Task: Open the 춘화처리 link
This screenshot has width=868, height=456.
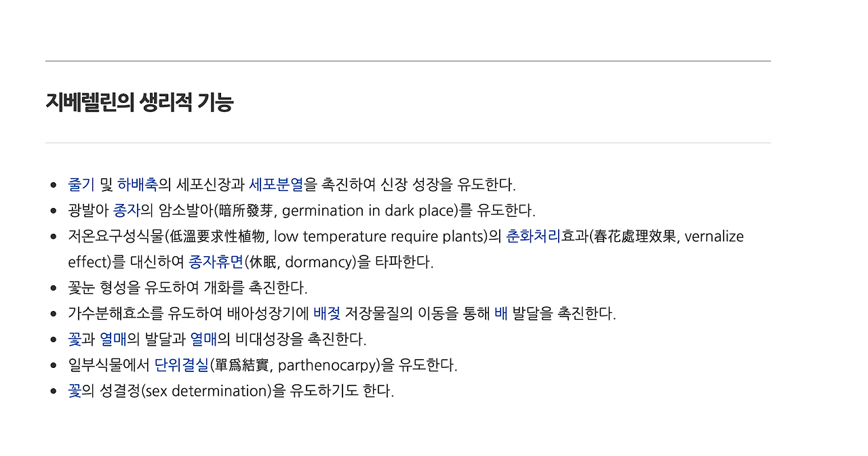Action: 534,236
